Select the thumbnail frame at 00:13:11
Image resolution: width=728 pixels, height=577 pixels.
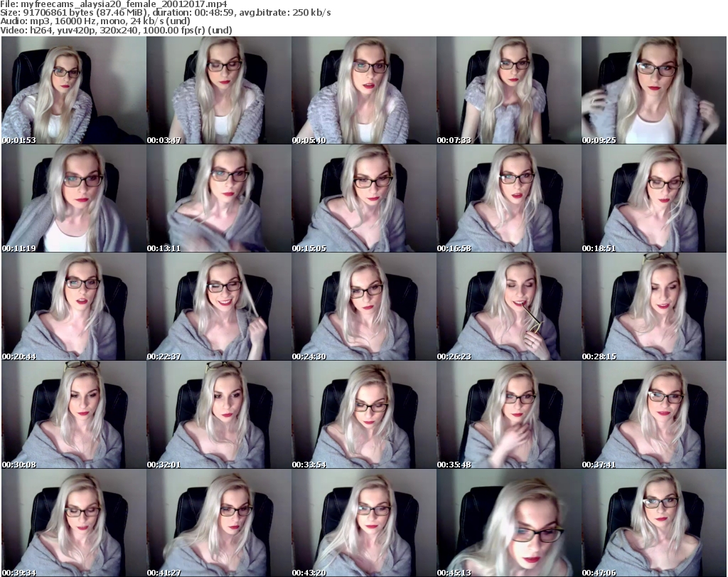click(x=219, y=198)
